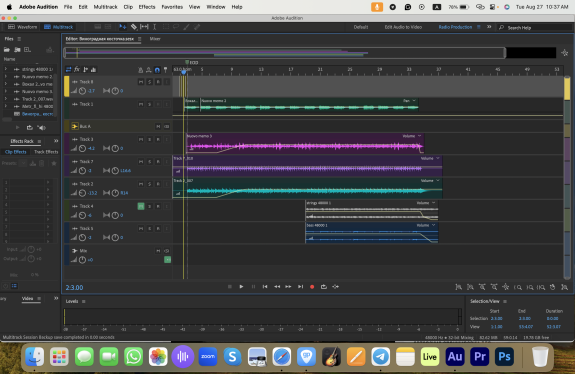Adjust Track 8 volume knob

coord(82,91)
